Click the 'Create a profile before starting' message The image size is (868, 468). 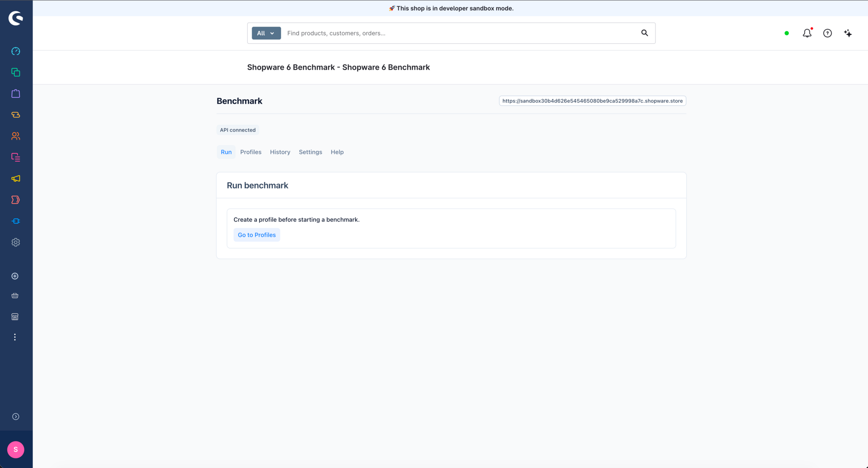296,220
